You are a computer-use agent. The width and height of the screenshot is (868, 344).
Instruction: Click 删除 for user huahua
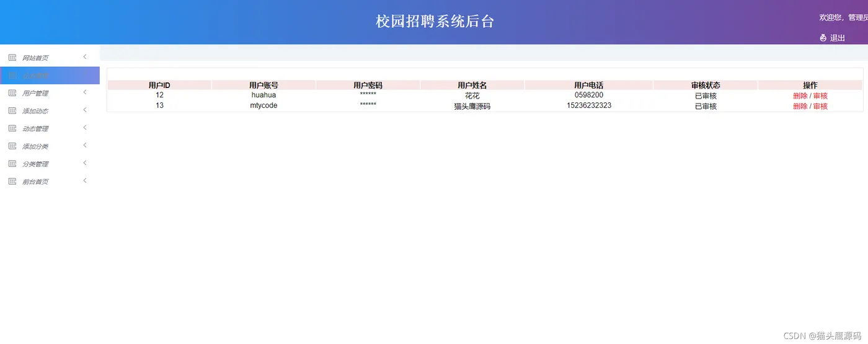800,96
